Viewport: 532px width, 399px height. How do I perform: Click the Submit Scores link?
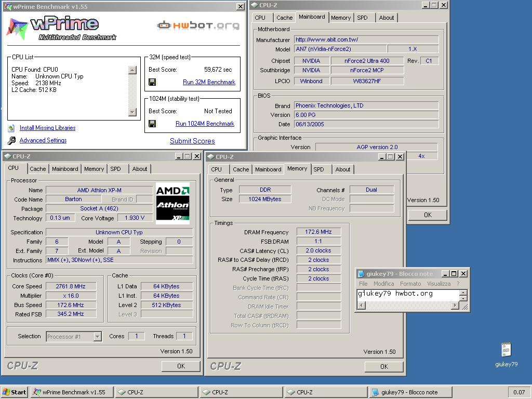click(192, 141)
